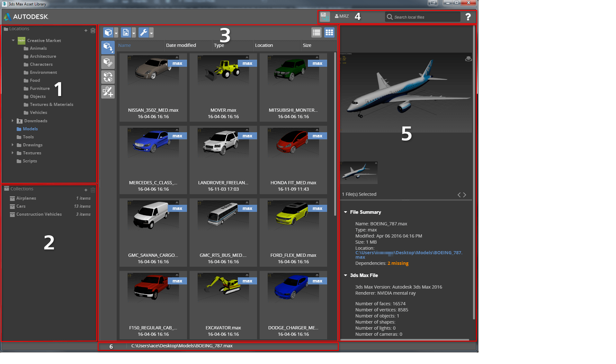
Task: Expand the Downloads tree node
Action: (13, 121)
